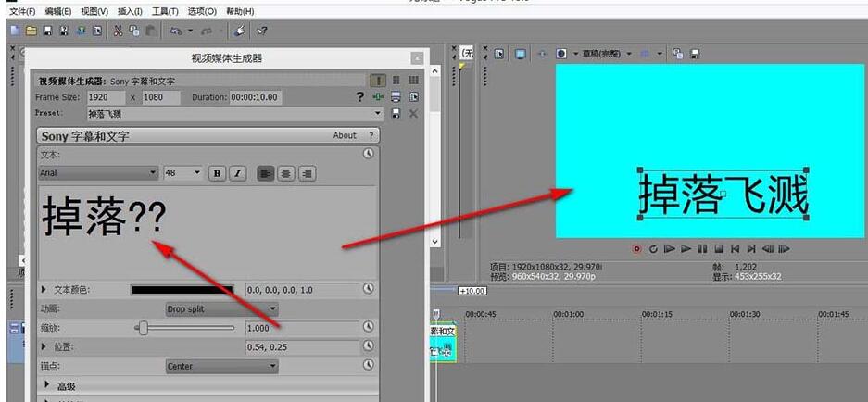Click the green match event length icon
This screenshot has height=402, width=868.
click(378, 97)
